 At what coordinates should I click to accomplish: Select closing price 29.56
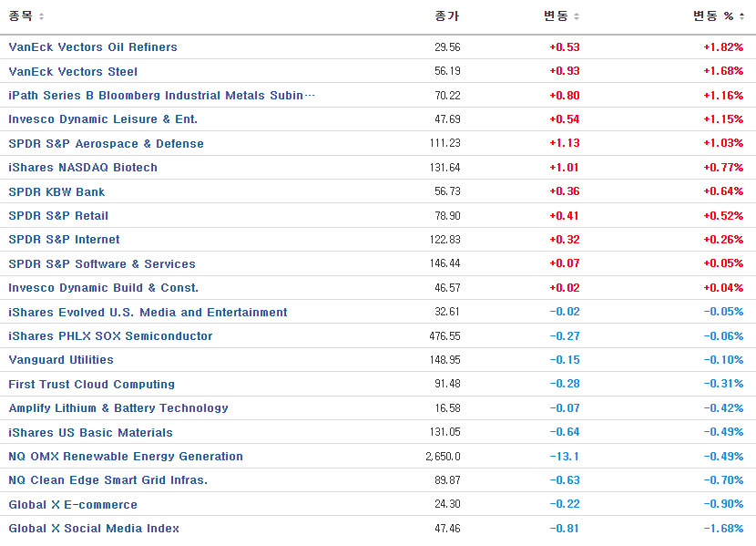click(x=447, y=46)
